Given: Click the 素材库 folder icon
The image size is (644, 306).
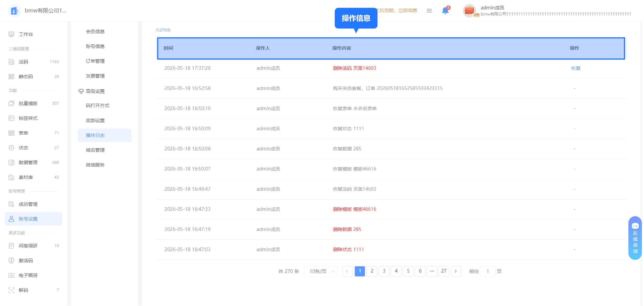Looking at the screenshot, I should 11,177.
